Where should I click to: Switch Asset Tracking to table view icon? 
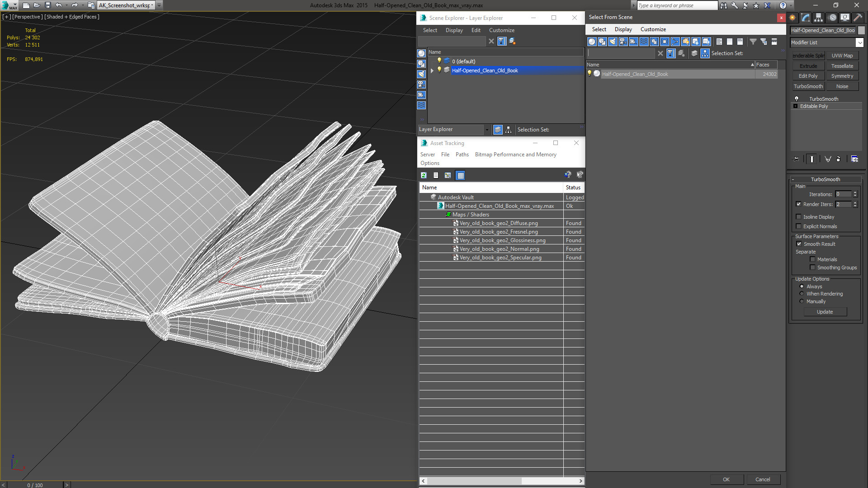460,175
